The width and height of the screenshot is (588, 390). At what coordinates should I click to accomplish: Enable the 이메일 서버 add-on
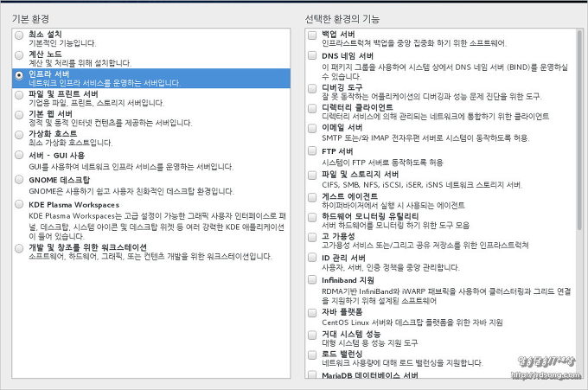coord(311,128)
